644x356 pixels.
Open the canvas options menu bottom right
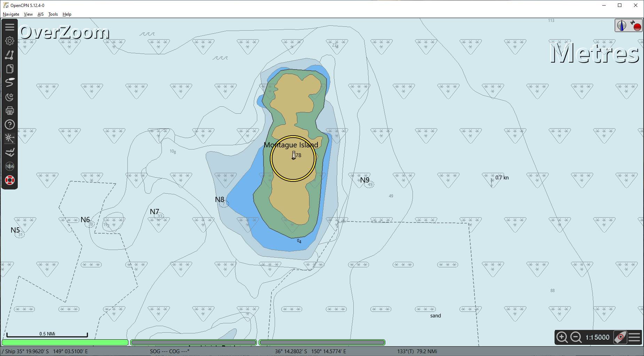635,337
